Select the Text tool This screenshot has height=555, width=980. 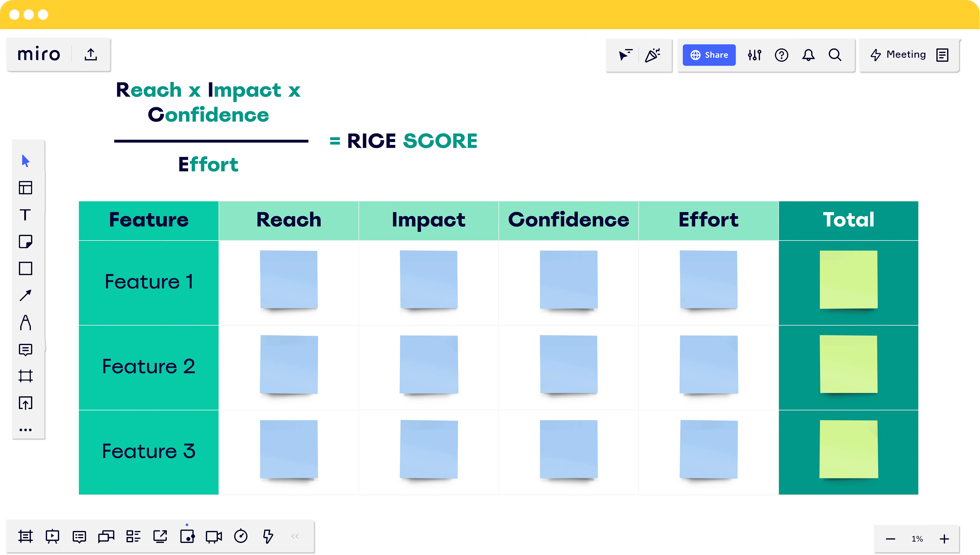tap(25, 215)
